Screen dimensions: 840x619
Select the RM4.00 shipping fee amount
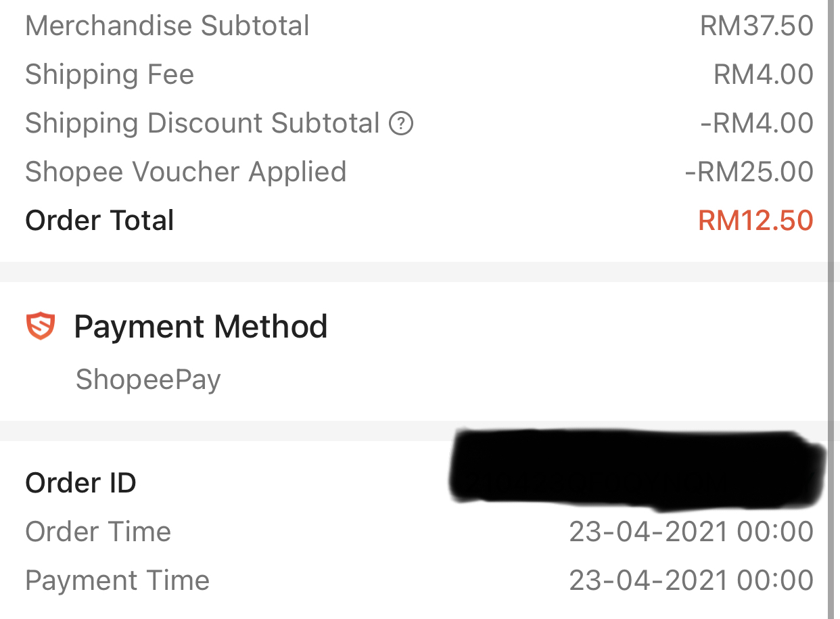pyautogui.click(x=763, y=74)
